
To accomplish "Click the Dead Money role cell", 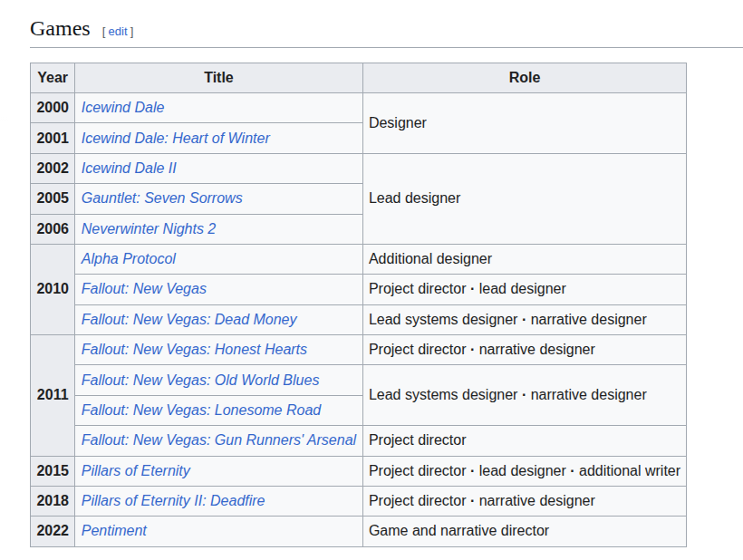I will pos(524,319).
